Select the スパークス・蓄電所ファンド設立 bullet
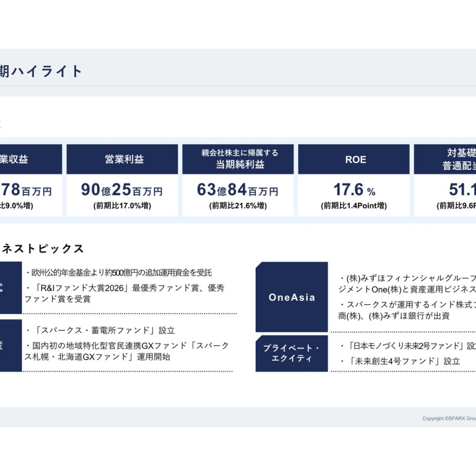This screenshot has height=476, width=476. 100,331
